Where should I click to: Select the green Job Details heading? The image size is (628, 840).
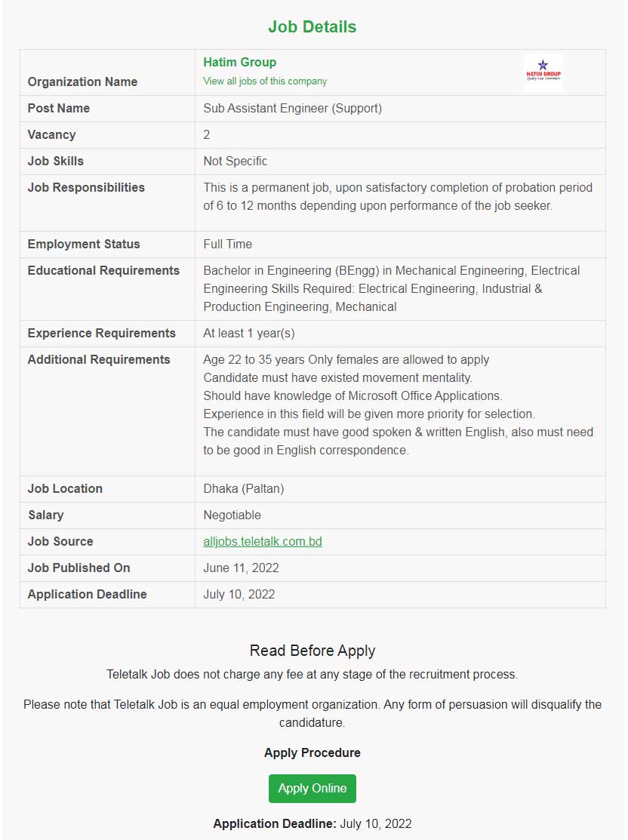(x=312, y=26)
